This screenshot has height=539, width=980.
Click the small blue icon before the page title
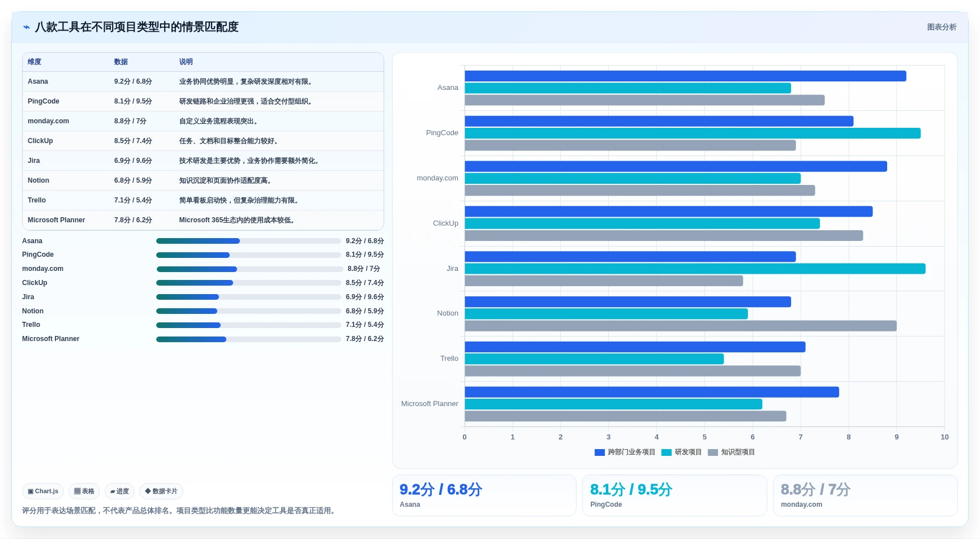click(26, 27)
